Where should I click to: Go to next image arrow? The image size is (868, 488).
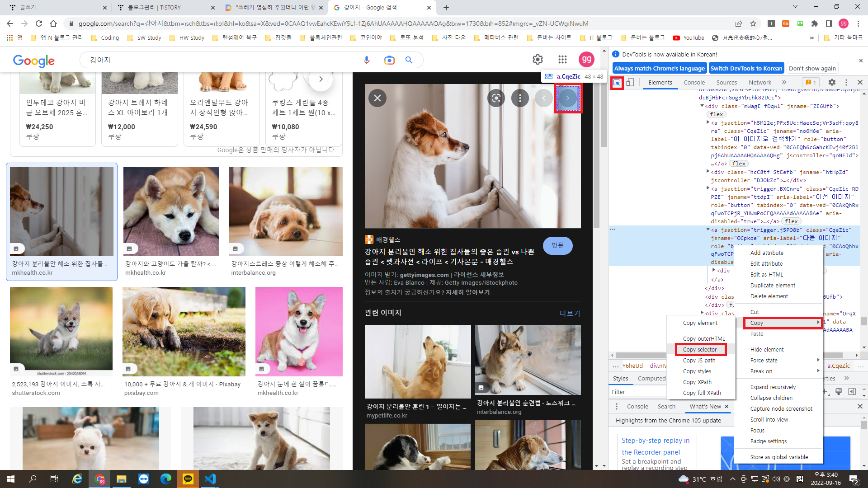(568, 98)
